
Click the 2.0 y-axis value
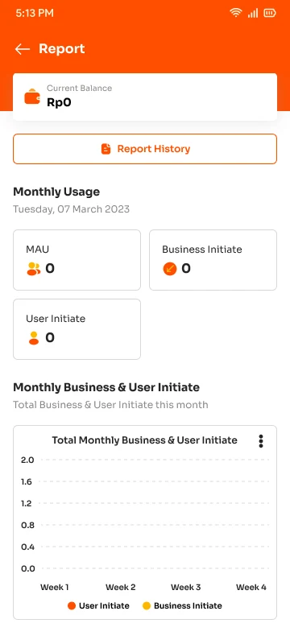pos(27,460)
